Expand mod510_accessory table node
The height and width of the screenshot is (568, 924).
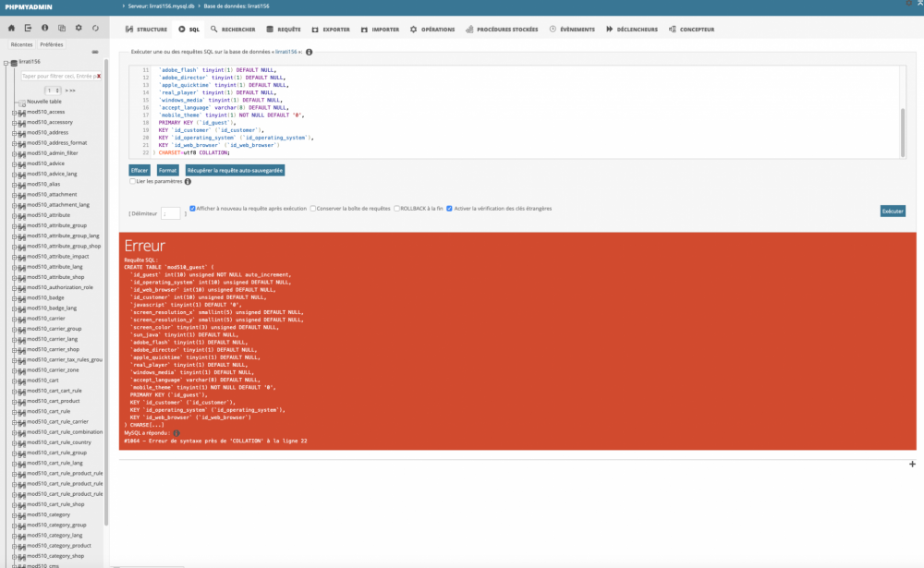14,123
